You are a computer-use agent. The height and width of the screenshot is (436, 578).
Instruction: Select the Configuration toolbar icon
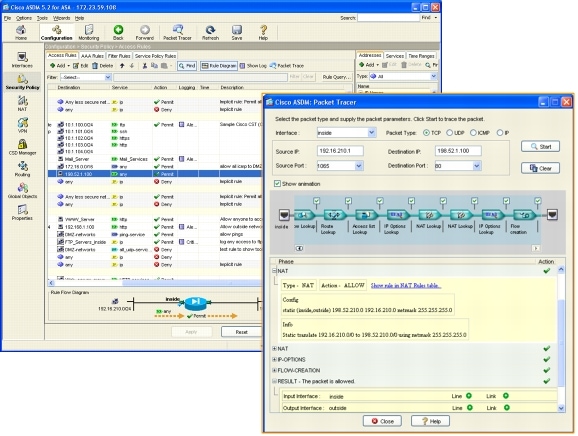56,32
